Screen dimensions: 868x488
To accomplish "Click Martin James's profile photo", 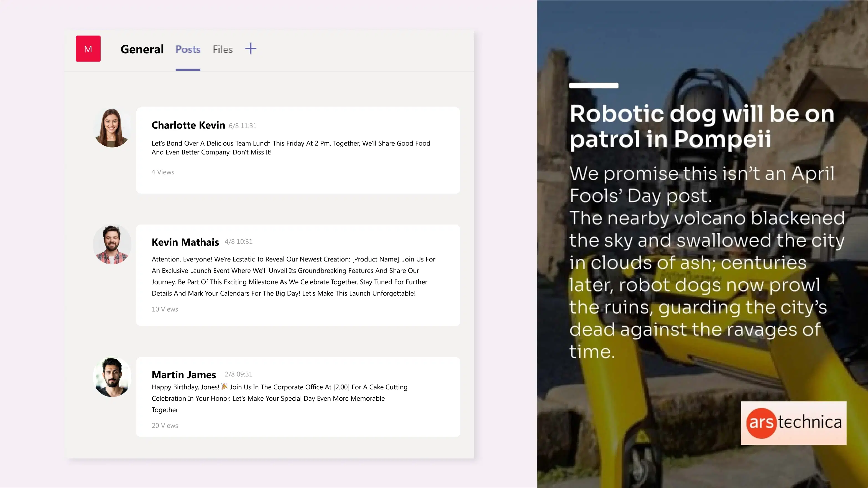I will [x=112, y=377].
